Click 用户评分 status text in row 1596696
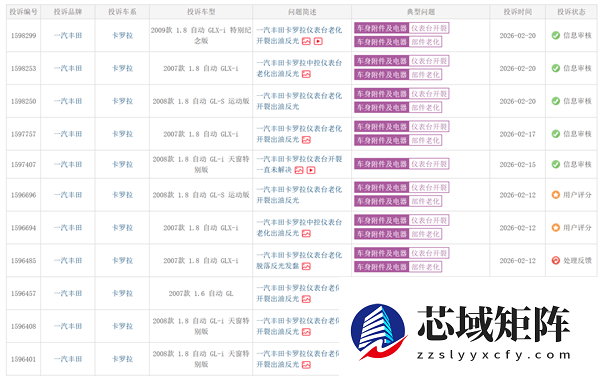 (x=577, y=195)
